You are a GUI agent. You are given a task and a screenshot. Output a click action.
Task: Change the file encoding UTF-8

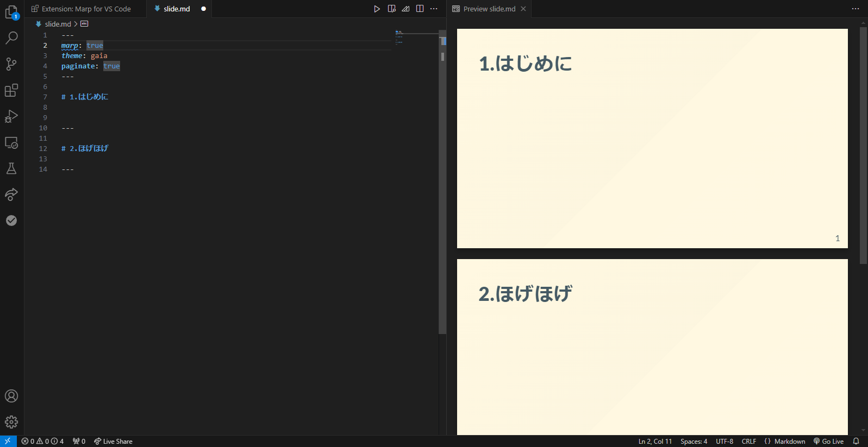tap(725, 441)
